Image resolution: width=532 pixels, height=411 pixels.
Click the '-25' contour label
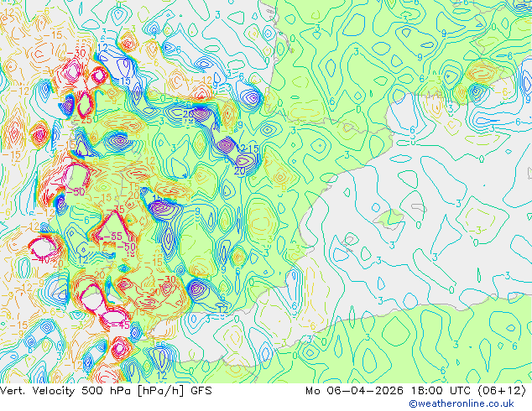click(x=83, y=120)
